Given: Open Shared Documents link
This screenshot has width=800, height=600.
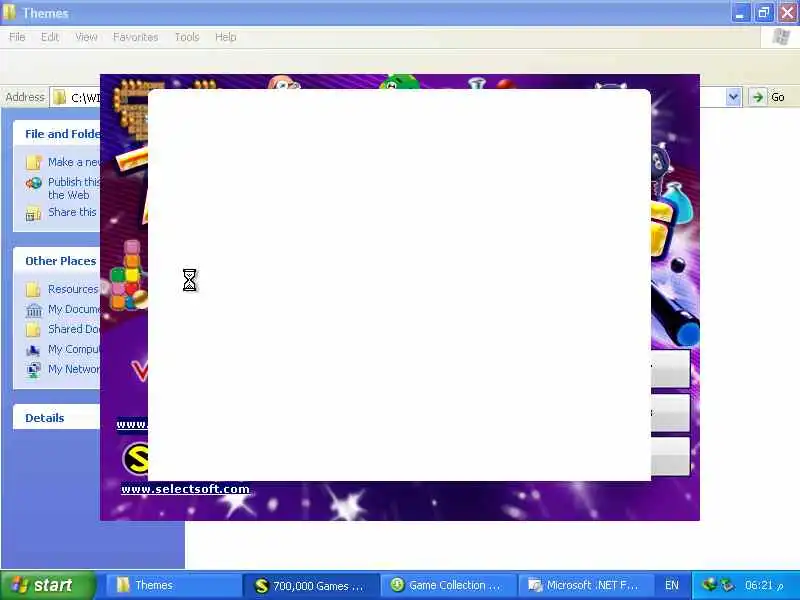Looking at the screenshot, I should pyautogui.click(x=74, y=329).
